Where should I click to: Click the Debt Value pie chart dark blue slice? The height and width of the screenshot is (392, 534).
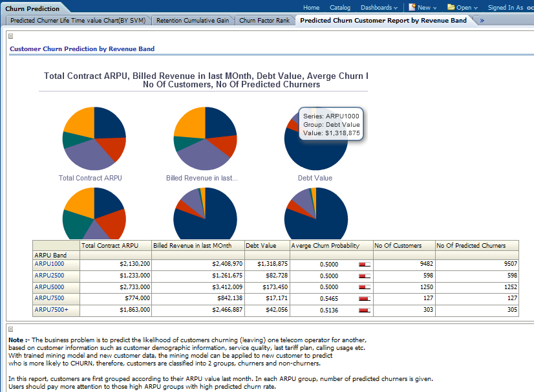315,153
